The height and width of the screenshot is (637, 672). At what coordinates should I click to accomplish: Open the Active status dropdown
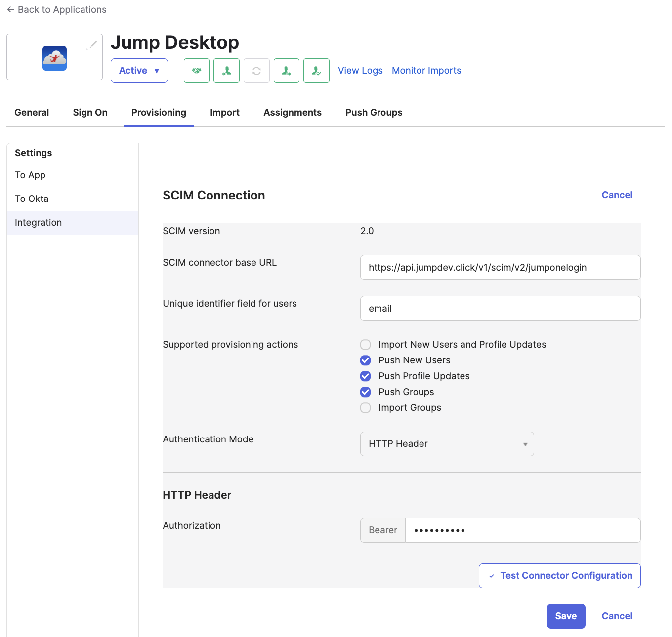click(x=139, y=71)
